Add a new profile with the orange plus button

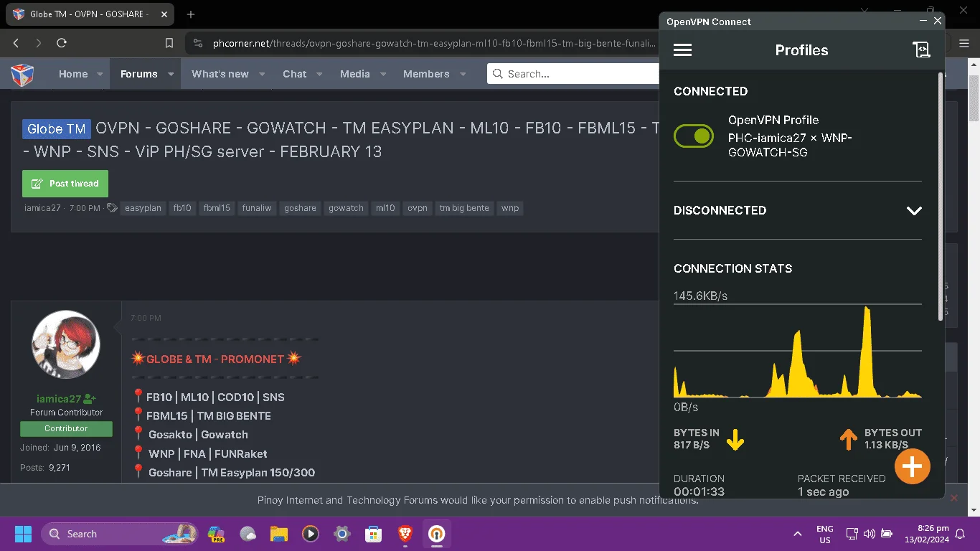tap(912, 466)
